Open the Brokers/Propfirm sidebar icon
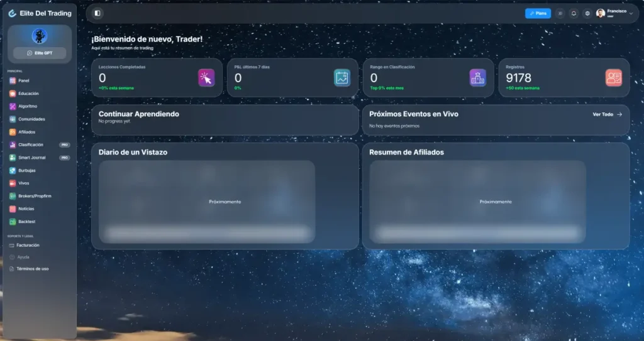 click(x=13, y=196)
